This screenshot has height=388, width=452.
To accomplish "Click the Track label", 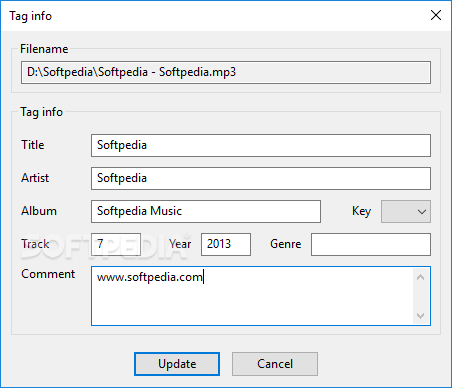I will coord(35,244).
